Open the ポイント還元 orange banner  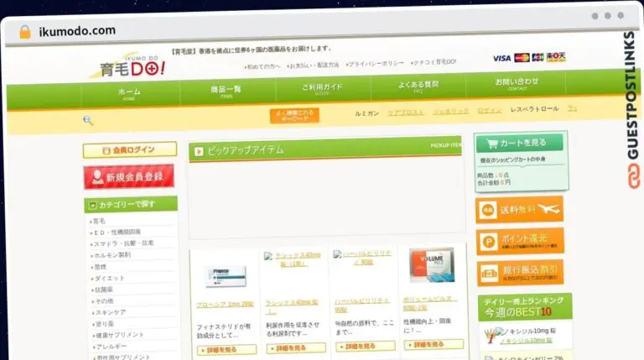520,242
